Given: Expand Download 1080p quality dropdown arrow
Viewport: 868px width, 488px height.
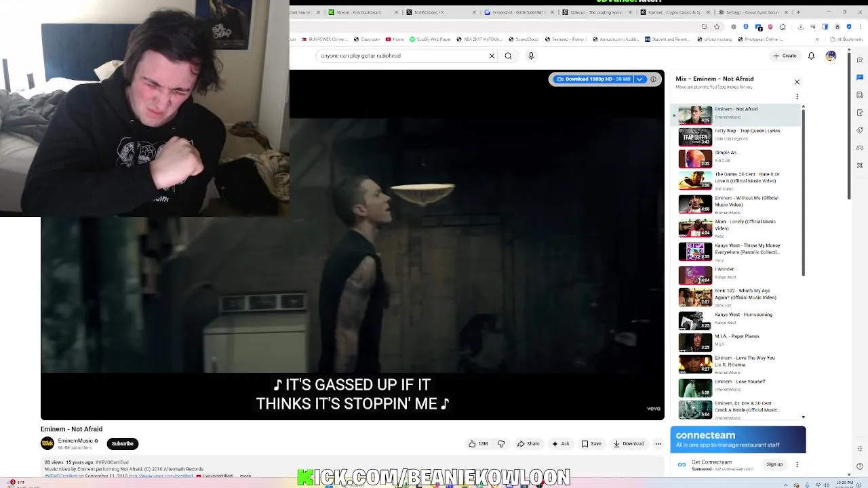Looking at the screenshot, I should tap(639, 79).
